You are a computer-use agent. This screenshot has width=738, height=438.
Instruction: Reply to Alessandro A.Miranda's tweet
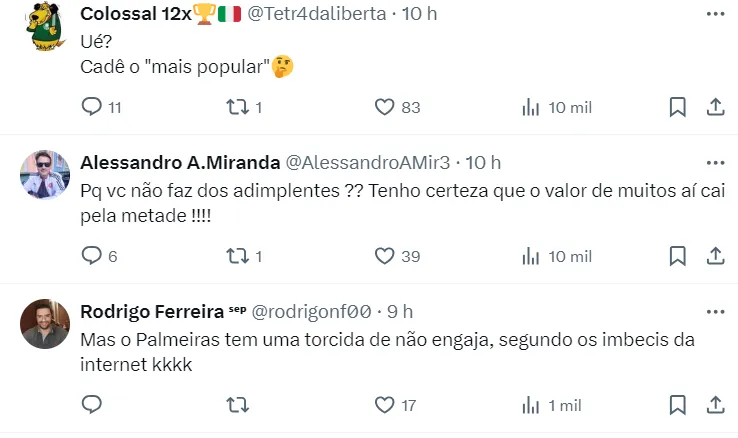click(x=91, y=256)
